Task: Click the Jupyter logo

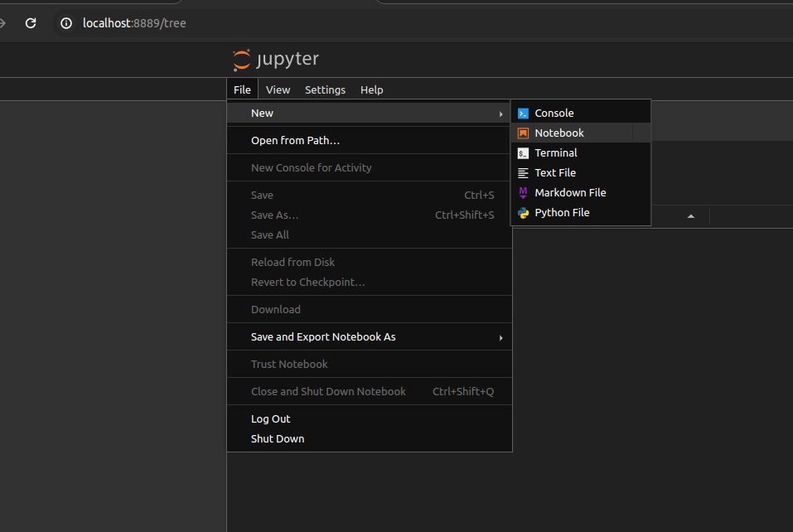Action: [x=276, y=60]
